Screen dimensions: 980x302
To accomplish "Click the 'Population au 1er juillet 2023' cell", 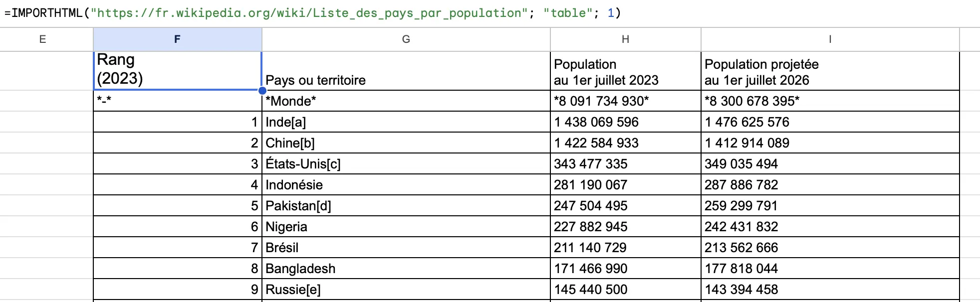I will pos(626,71).
